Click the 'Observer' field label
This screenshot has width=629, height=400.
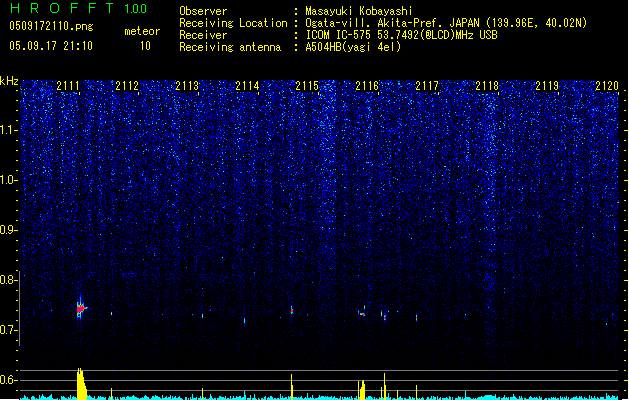tap(203, 11)
